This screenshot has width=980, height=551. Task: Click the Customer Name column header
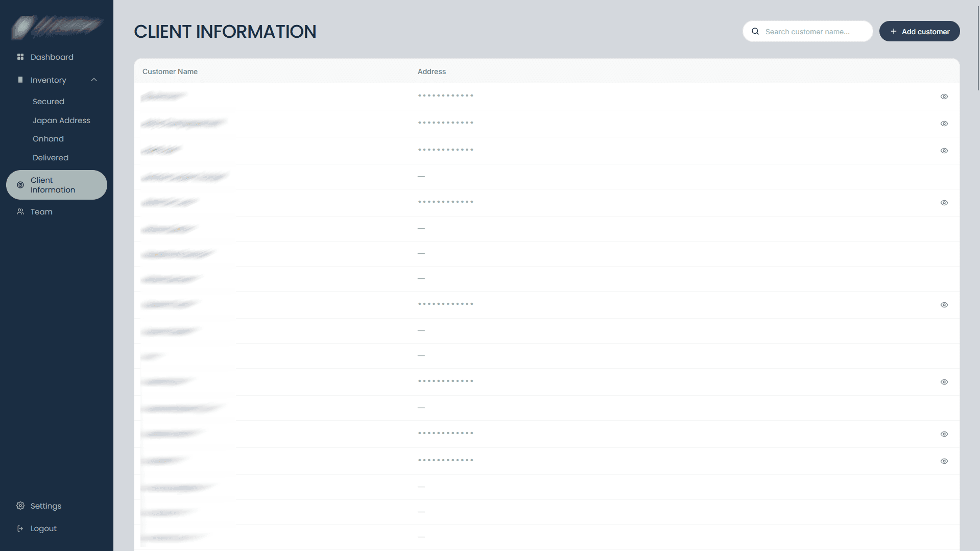point(170,71)
